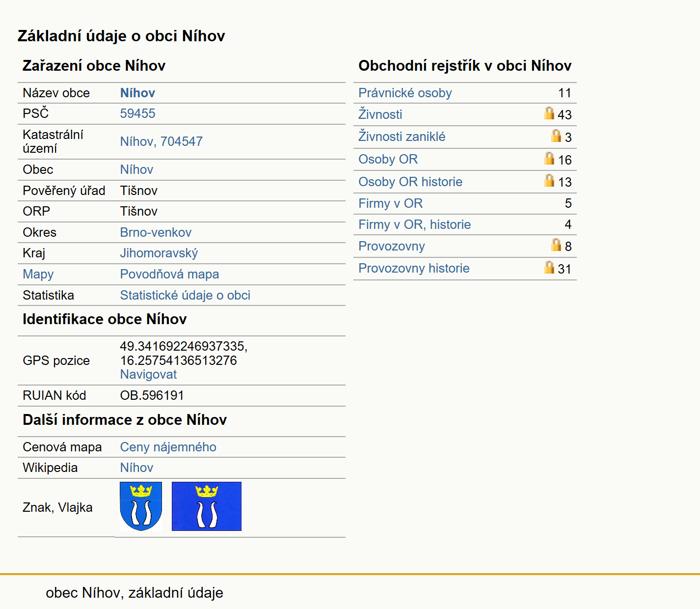Screen dimensions: 700x609
Task: Click the lock icon in Provozovny historie row
Action: click(549, 267)
